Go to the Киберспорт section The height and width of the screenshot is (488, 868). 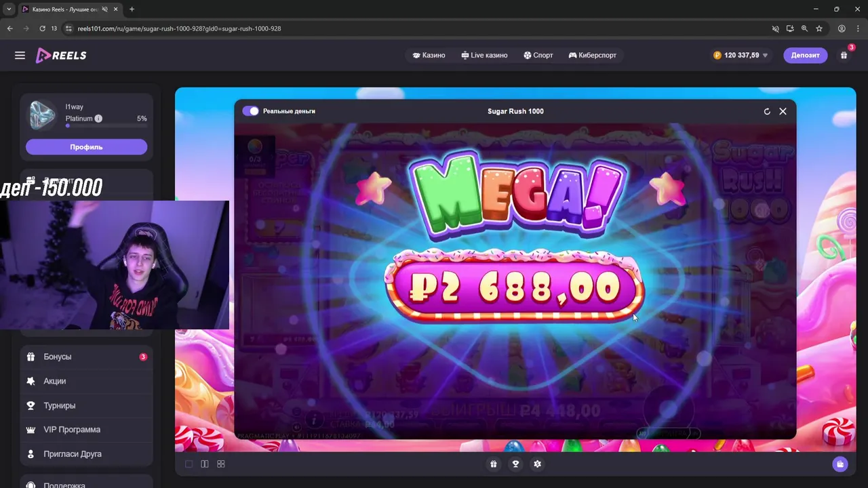tap(593, 56)
